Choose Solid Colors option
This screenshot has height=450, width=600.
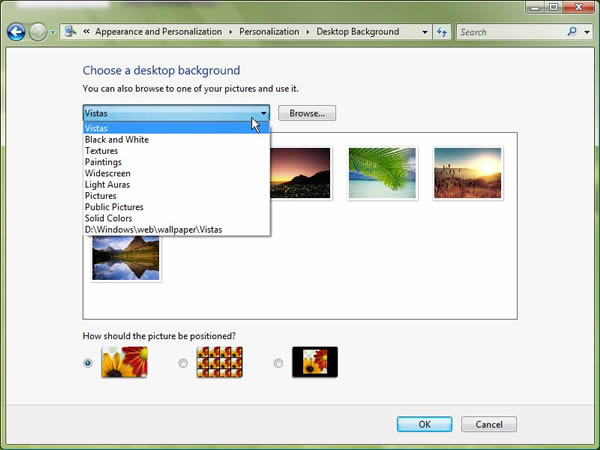pos(176,218)
